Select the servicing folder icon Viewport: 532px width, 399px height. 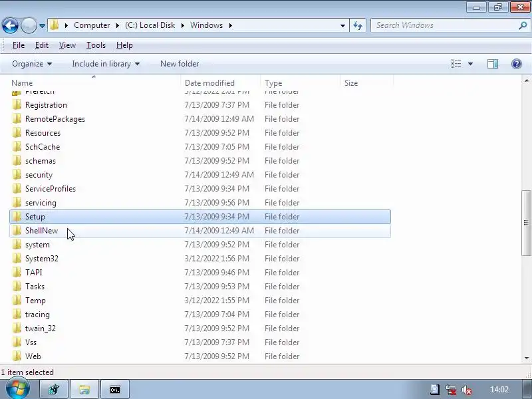pos(17,203)
